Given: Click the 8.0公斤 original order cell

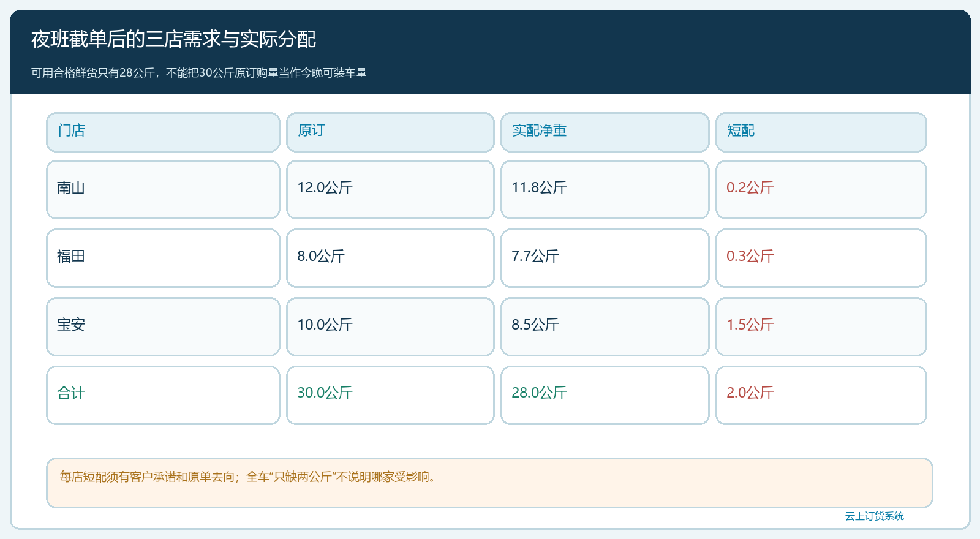Looking at the screenshot, I should 390,258.
